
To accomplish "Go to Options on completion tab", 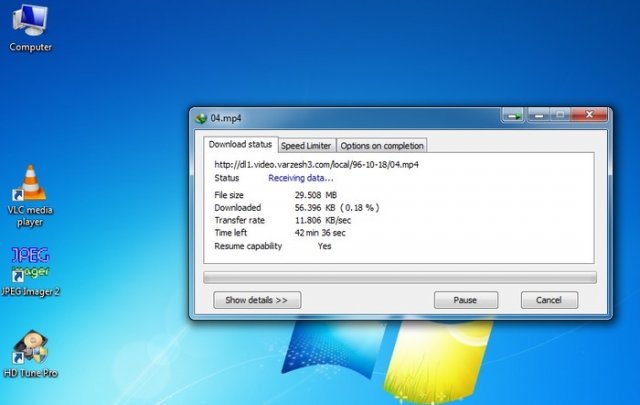I will (382, 146).
